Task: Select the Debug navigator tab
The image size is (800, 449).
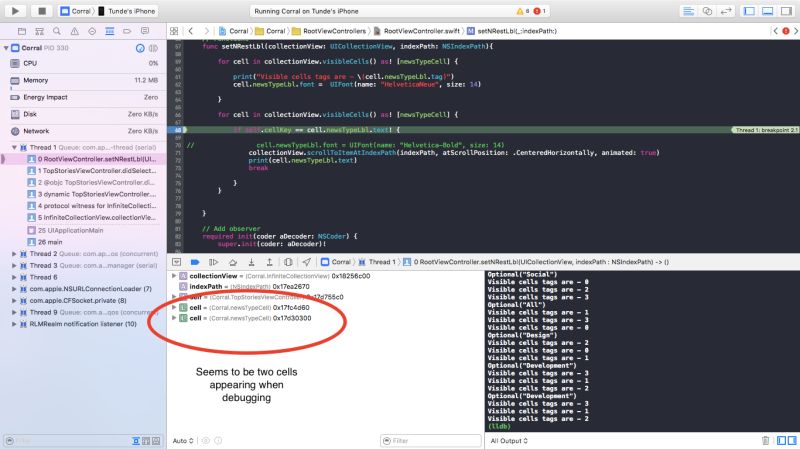Action: [x=110, y=31]
